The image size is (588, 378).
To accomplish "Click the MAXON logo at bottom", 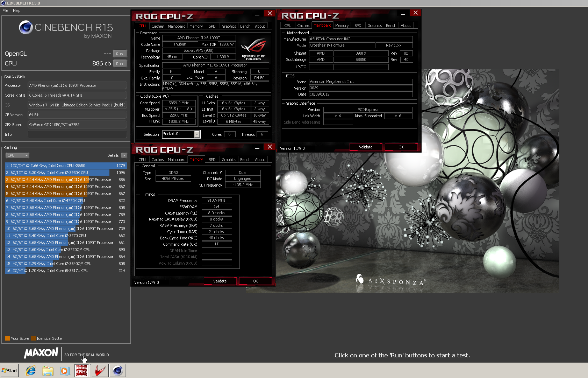I will pyautogui.click(x=41, y=353).
